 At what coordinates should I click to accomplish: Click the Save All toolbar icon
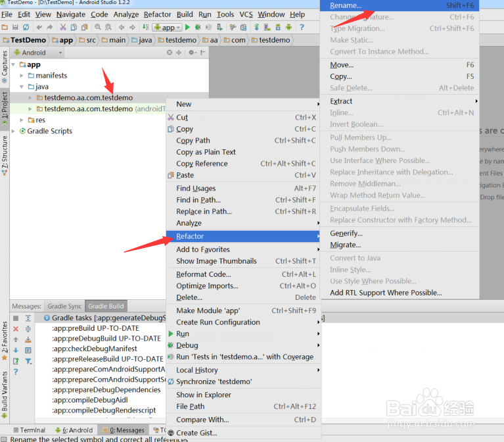coord(15,28)
